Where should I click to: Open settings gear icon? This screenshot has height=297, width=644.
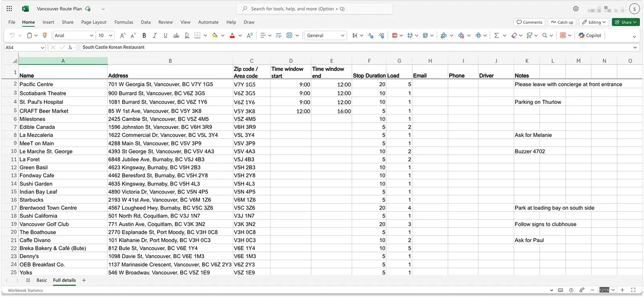point(576,9)
